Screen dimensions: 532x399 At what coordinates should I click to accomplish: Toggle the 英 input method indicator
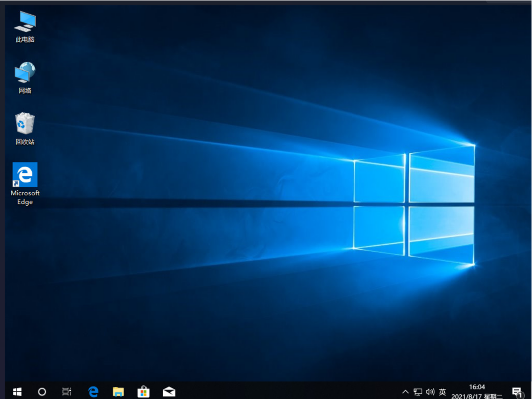pos(442,392)
